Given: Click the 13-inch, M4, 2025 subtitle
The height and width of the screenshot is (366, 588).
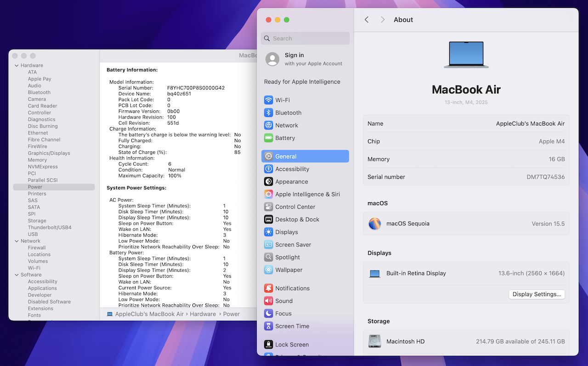Looking at the screenshot, I should coord(466,102).
